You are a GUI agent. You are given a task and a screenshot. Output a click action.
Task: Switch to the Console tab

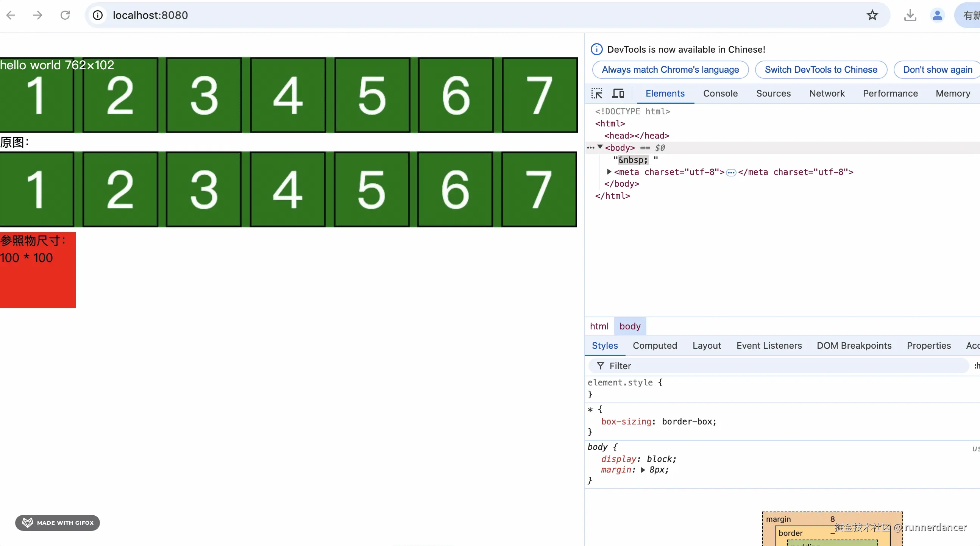(x=720, y=93)
